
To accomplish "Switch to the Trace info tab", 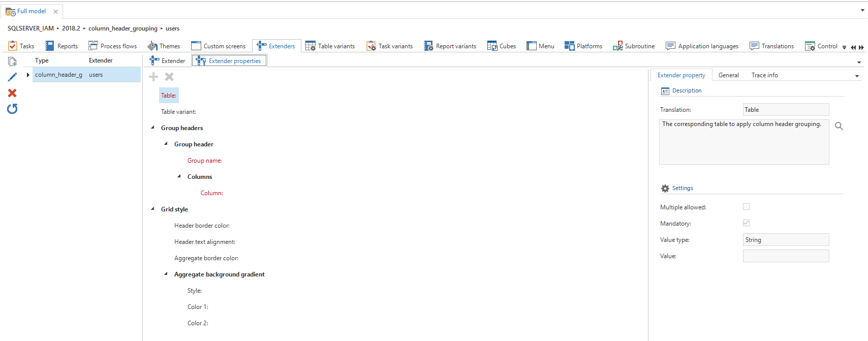I will 764,75.
